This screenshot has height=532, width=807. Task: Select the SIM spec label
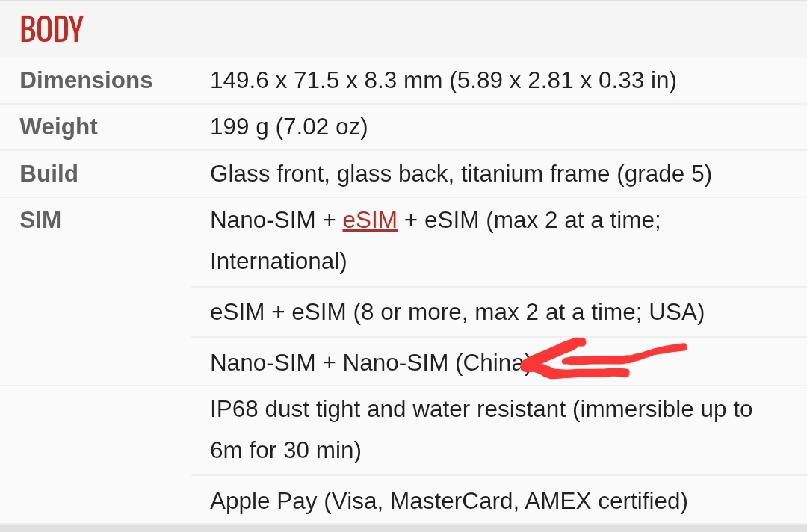click(40, 220)
